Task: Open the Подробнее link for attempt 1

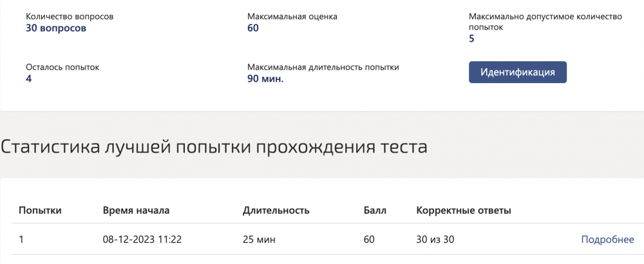Action: [x=607, y=240]
